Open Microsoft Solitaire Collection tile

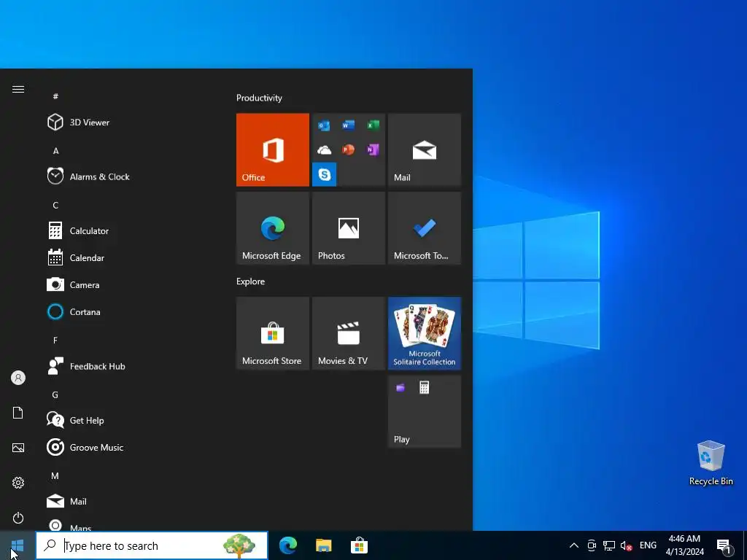tap(425, 333)
